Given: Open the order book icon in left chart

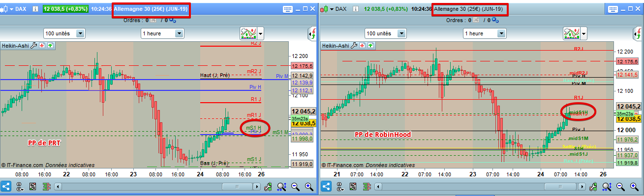Looking at the screenshot, I should click(x=47, y=187).
